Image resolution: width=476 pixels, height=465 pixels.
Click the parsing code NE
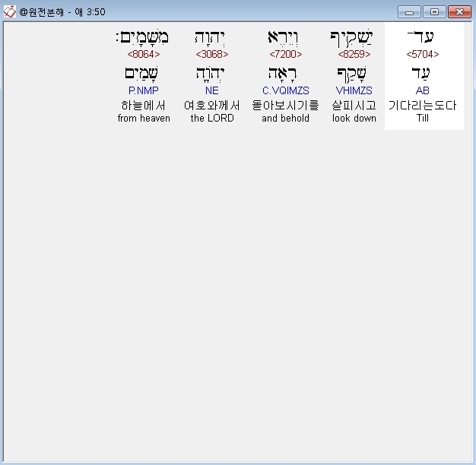212,90
